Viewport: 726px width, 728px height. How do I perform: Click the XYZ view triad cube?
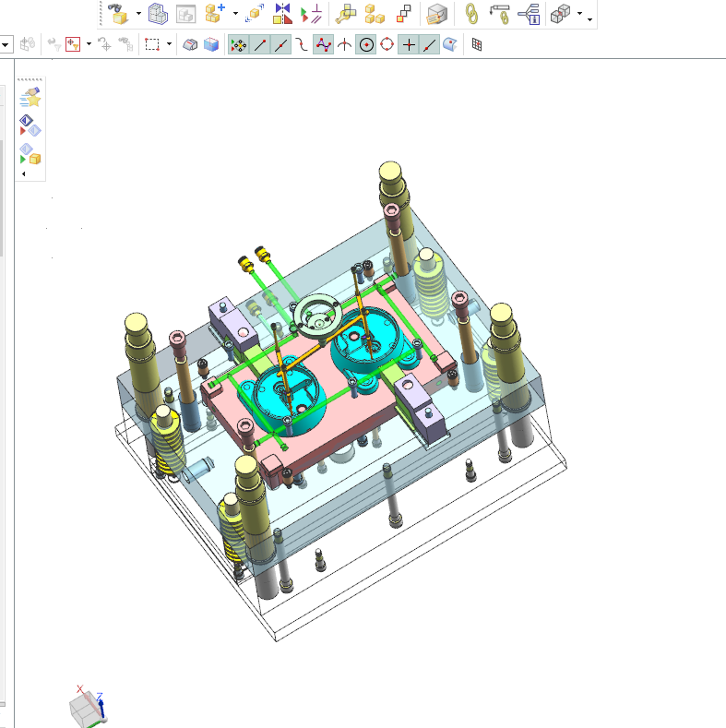[89, 708]
